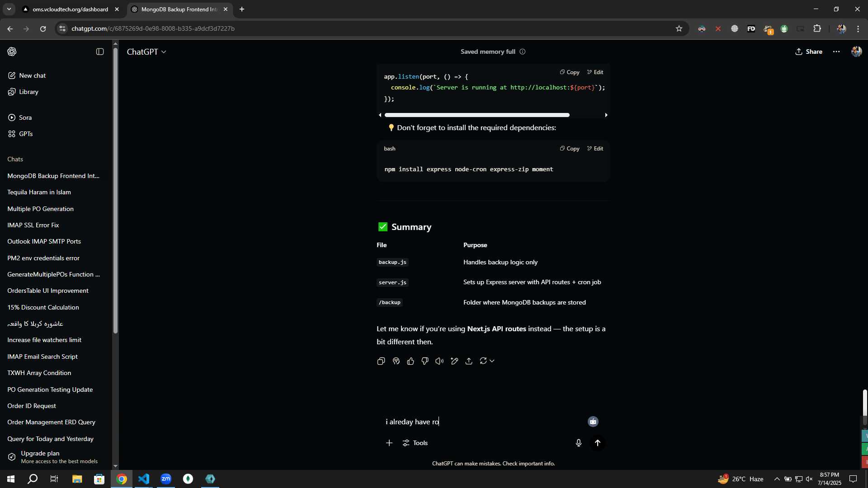Bookmark this page with star icon

tap(679, 28)
